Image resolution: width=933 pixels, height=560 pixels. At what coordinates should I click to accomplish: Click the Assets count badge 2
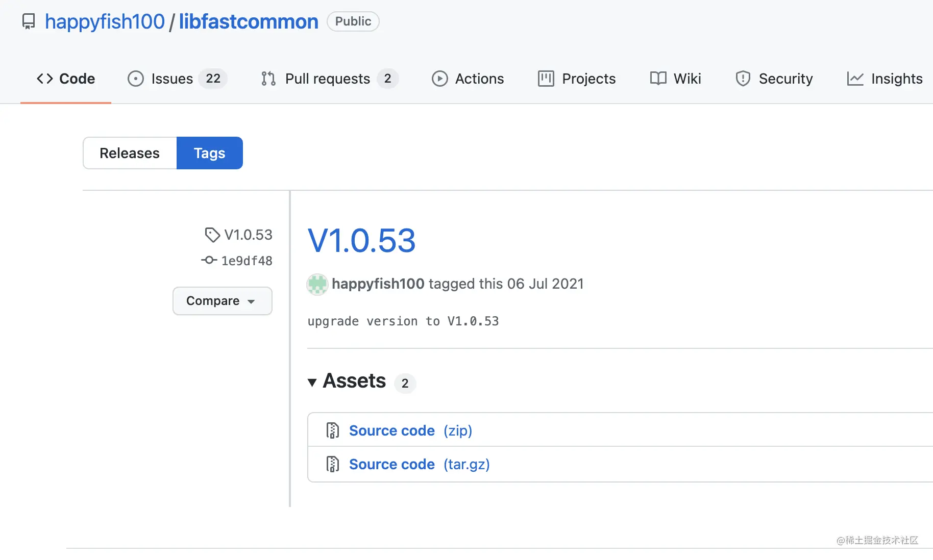pos(405,383)
